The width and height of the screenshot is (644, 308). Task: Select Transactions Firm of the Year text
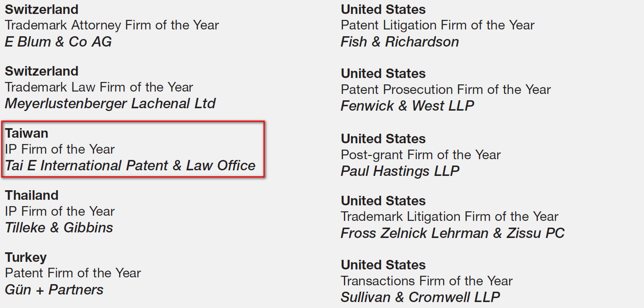click(x=427, y=281)
